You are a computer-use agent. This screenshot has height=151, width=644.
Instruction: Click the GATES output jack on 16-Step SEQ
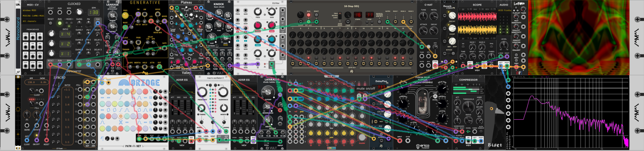point(388,22)
